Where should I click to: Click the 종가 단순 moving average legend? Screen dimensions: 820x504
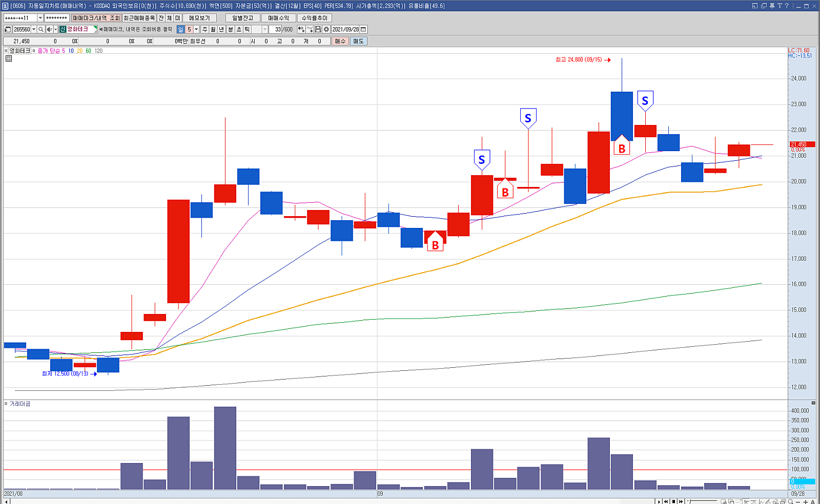tap(49, 51)
